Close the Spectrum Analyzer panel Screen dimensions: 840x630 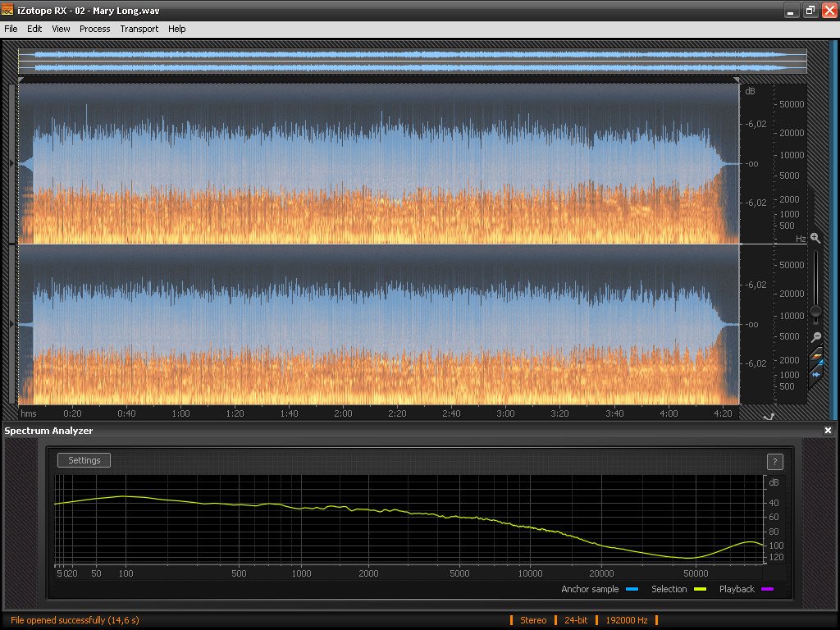(x=829, y=431)
